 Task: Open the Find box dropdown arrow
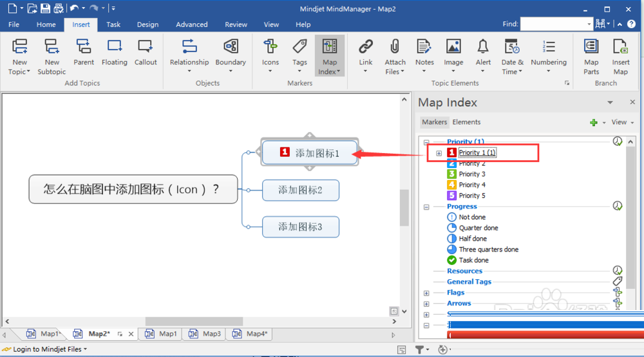(589, 24)
